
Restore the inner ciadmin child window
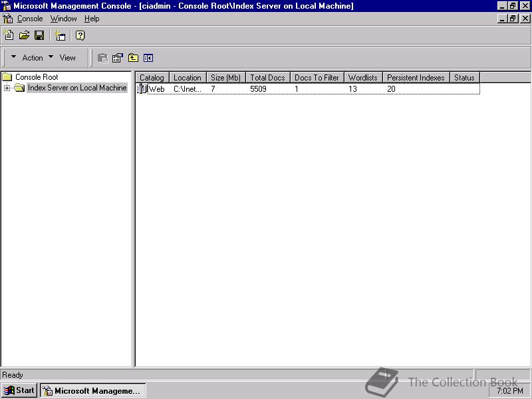[513, 19]
